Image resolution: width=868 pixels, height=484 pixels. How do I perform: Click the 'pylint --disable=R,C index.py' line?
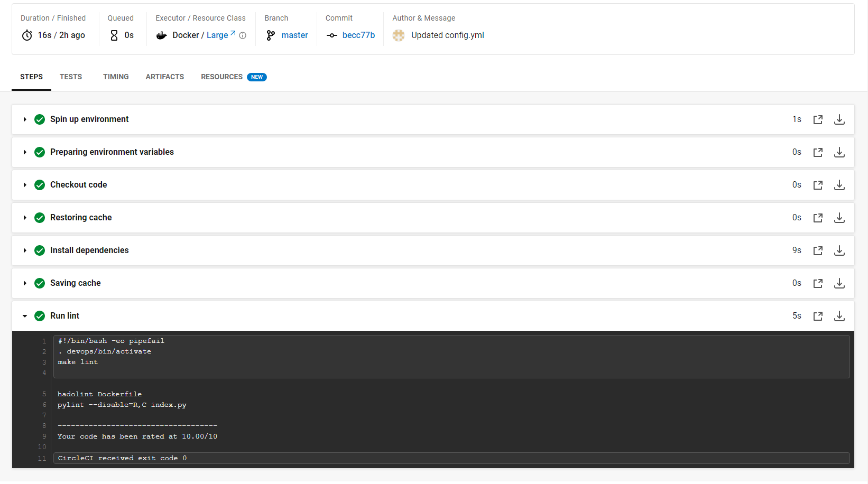[122, 405]
